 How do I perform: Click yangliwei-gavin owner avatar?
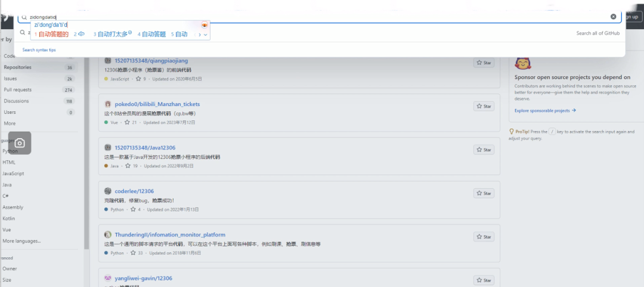click(108, 279)
